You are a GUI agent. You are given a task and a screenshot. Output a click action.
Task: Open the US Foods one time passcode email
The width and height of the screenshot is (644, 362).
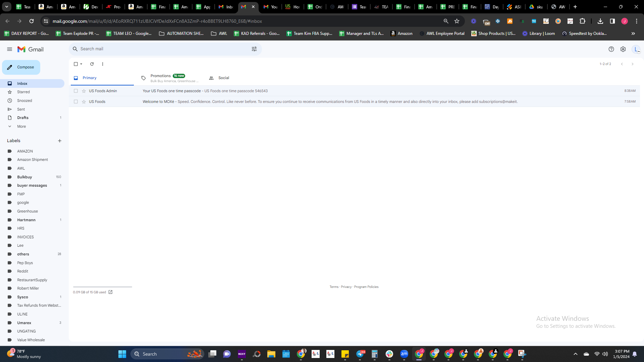pos(355,91)
